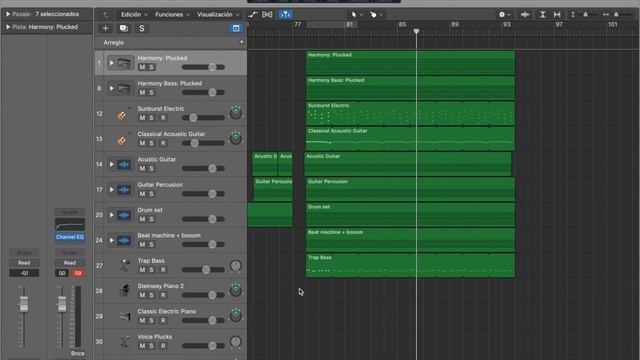The image size is (640, 360).
Task: Click bar 89 in the ruler
Action: coord(455,24)
